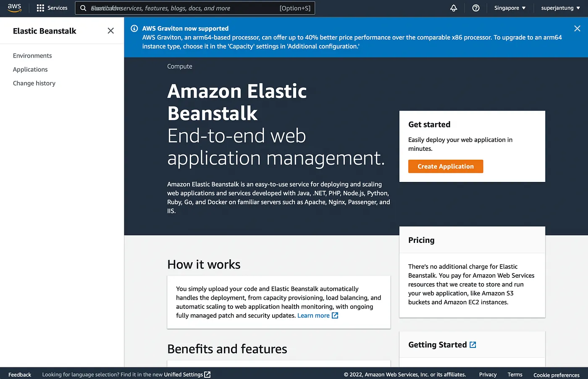Image resolution: width=588 pixels, height=379 pixels.
Task: Click the 'Benefits and features' heading
Action: [x=227, y=349]
